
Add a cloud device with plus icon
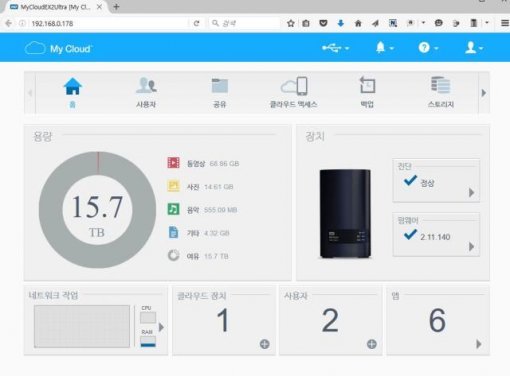tap(265, 344)
